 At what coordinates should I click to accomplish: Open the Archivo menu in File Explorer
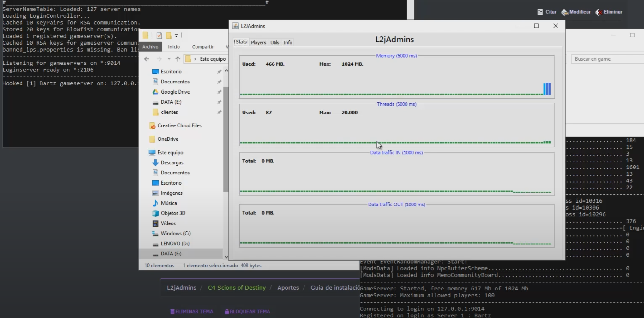(150, 46)
